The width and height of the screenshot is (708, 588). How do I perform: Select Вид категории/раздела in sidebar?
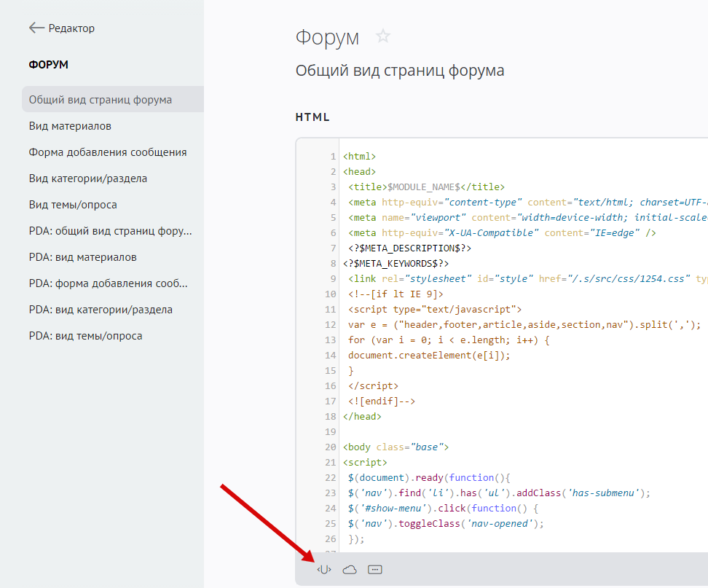(88, 179)
